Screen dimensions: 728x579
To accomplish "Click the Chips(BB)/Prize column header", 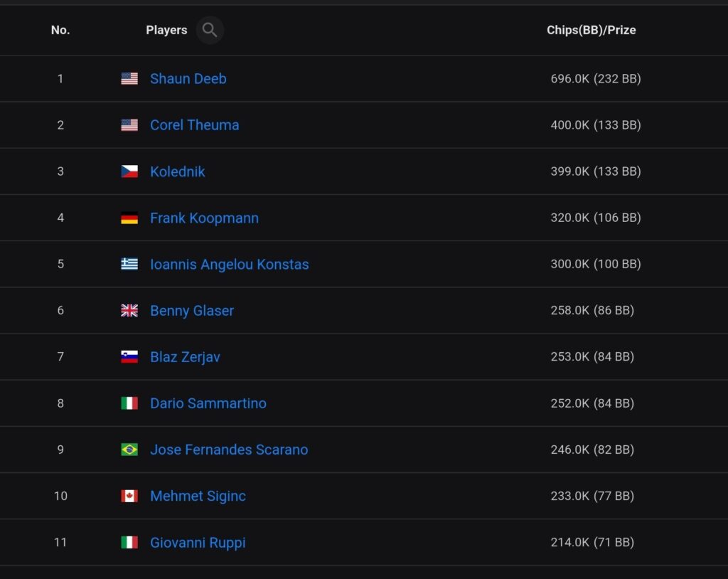I will [x=591, y=30].
